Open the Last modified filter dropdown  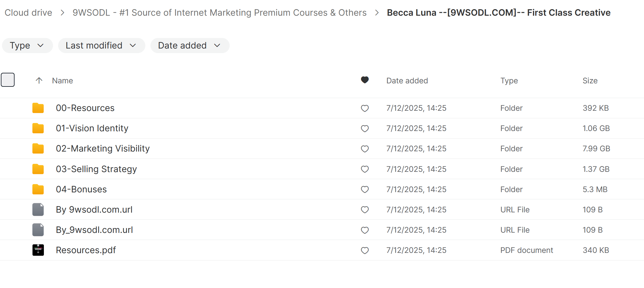click(101, 45)
